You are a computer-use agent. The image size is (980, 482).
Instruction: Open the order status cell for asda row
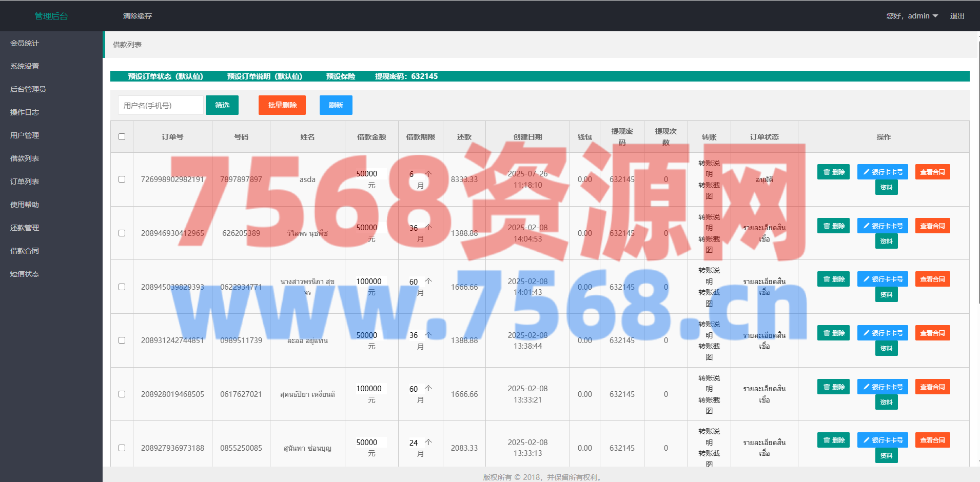coord(764,179)
